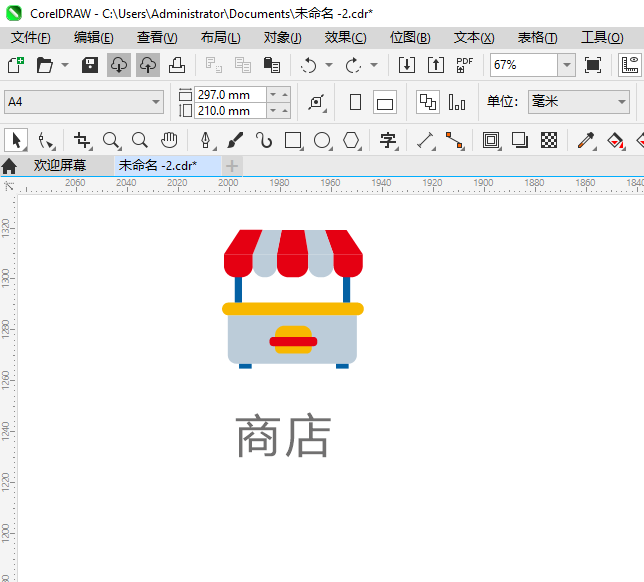This screenshot has height=582, width=644.
Task: Click the Save disk icon
Action: pyautogui.click(x=90, y=65)
